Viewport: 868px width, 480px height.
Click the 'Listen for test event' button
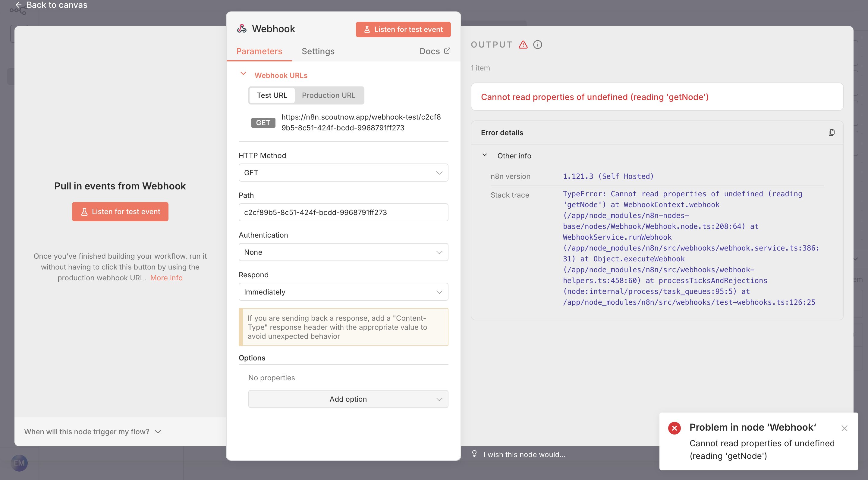tap(403, 29)
